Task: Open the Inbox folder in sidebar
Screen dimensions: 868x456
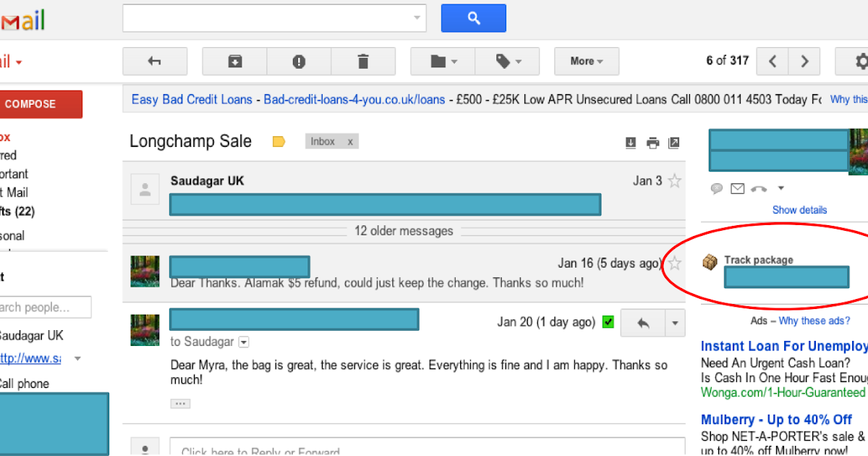Action: [x=5, y=137]
